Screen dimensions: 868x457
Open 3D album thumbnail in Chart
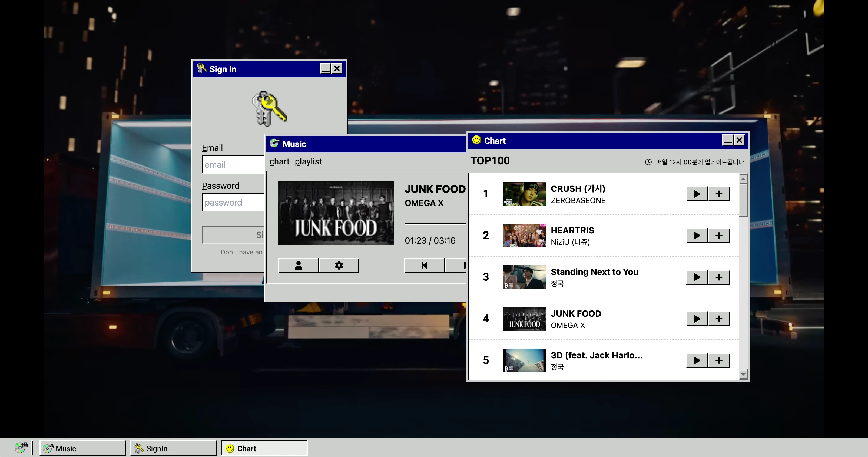525,360
